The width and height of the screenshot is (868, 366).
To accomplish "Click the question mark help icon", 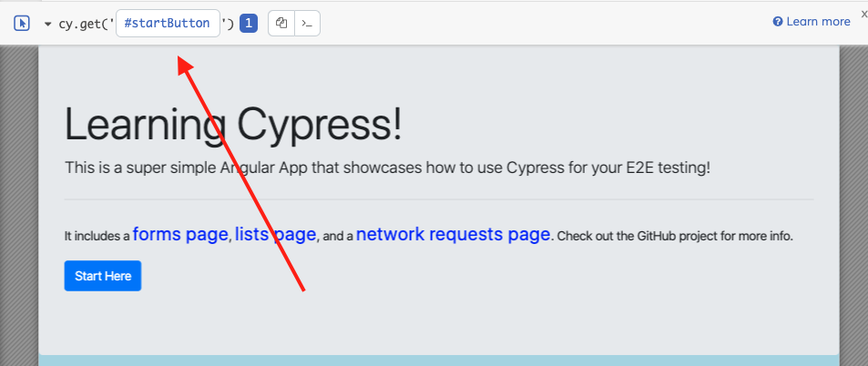I will (x=778, y=22).
